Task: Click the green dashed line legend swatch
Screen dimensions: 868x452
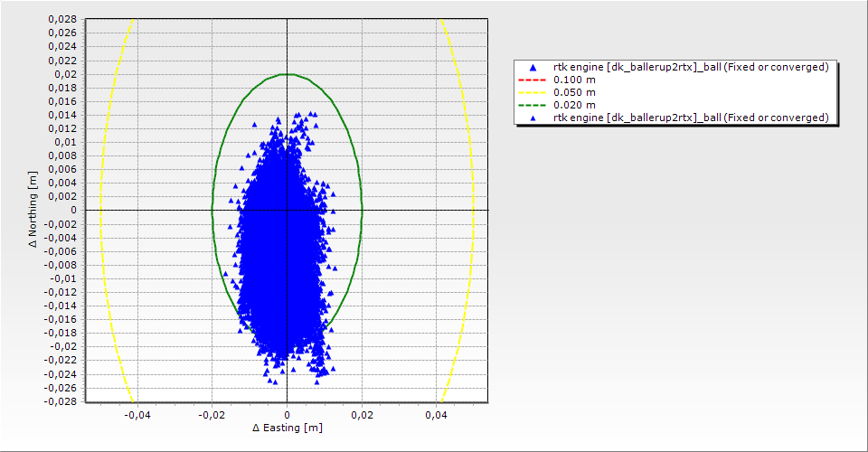Action: [x=532, y=105]
